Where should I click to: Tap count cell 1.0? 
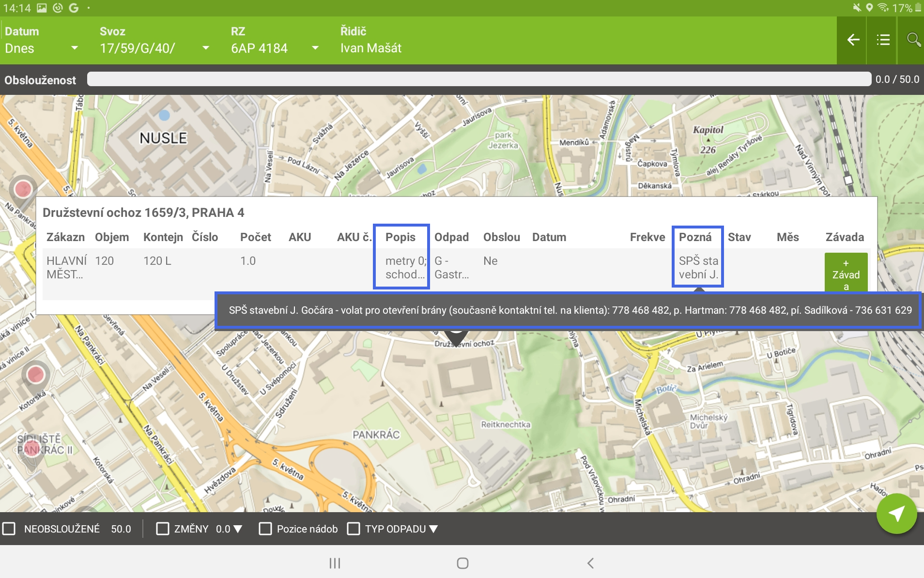(248, 261)
